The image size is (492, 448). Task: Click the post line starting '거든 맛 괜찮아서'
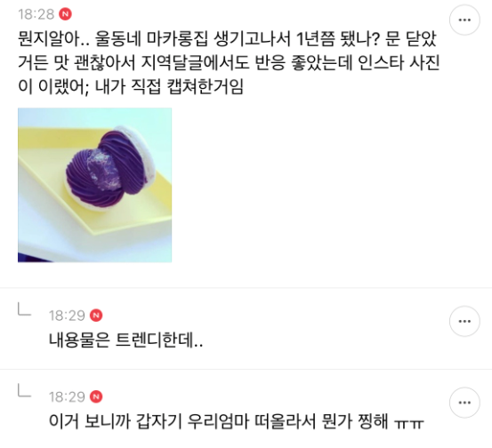229,63
